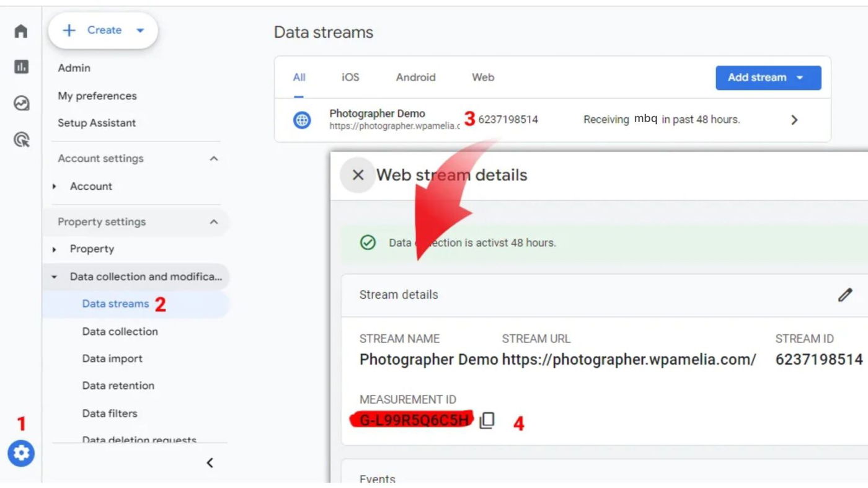
Task: Open the Home icon in left rail
Action: pyautogui.click(x=21, y=31)
